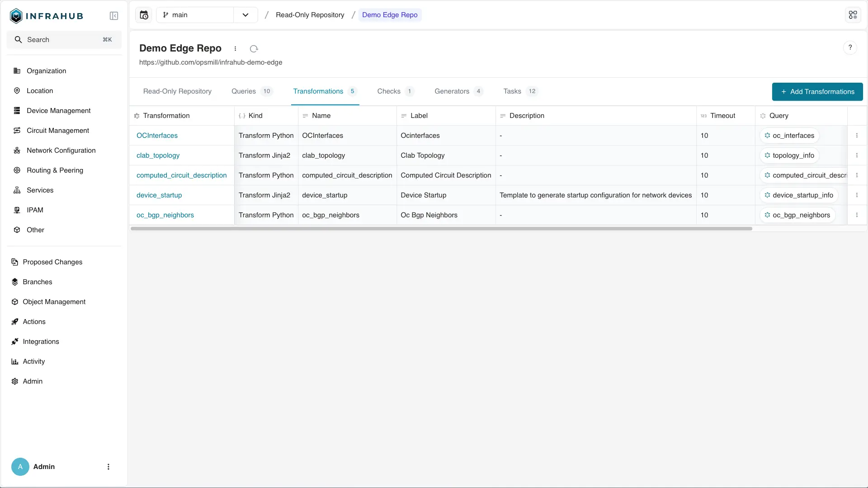The height and width of the screenshot is (488, 868).
Task: Open row actions for oc_bgp_neighbors
Action: pos(857,215)
